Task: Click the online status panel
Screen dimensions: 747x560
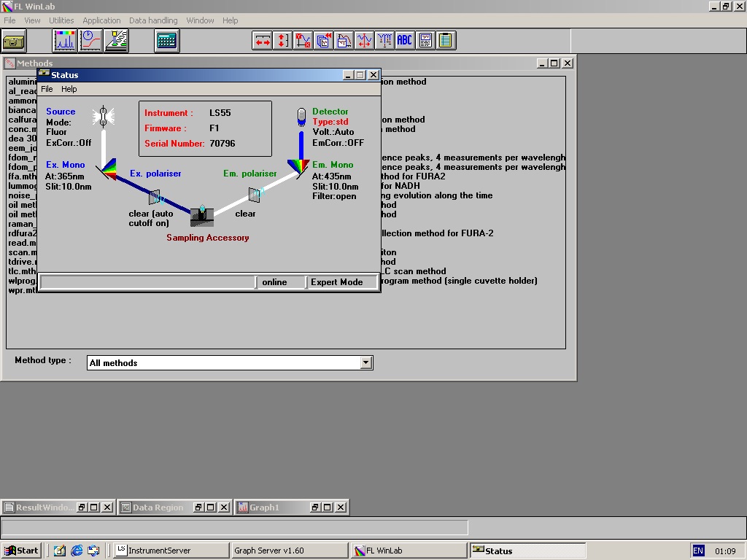Action: click(280, 282)
